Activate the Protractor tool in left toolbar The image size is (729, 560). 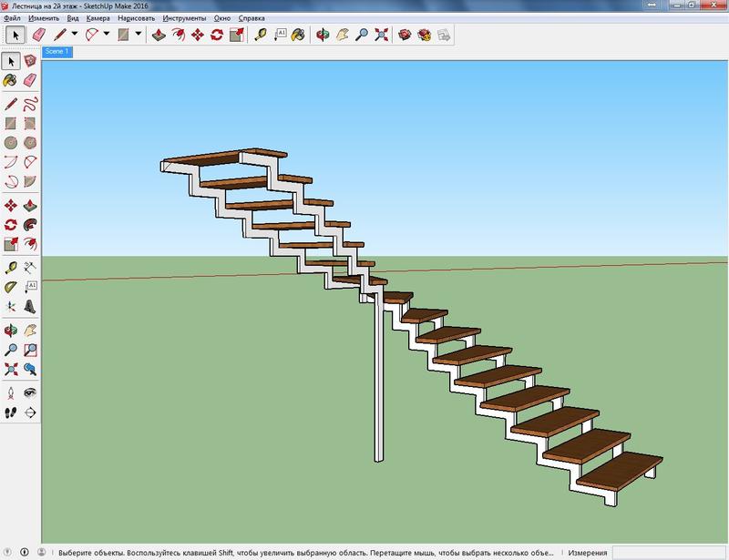point(11,287)
